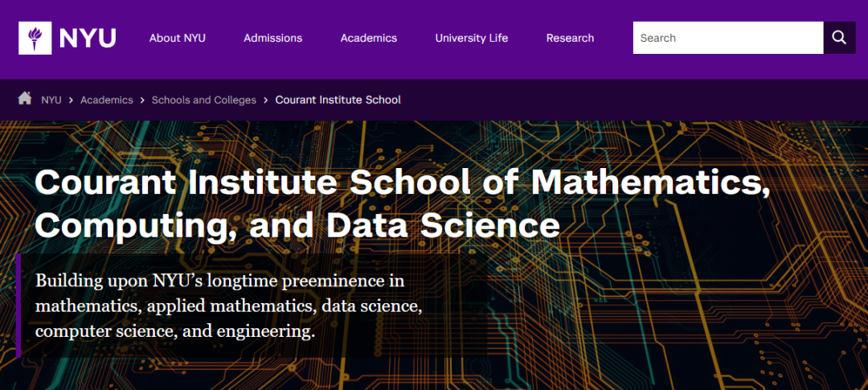Focus the Search text field
868x390 pixels.
point(727,38)
